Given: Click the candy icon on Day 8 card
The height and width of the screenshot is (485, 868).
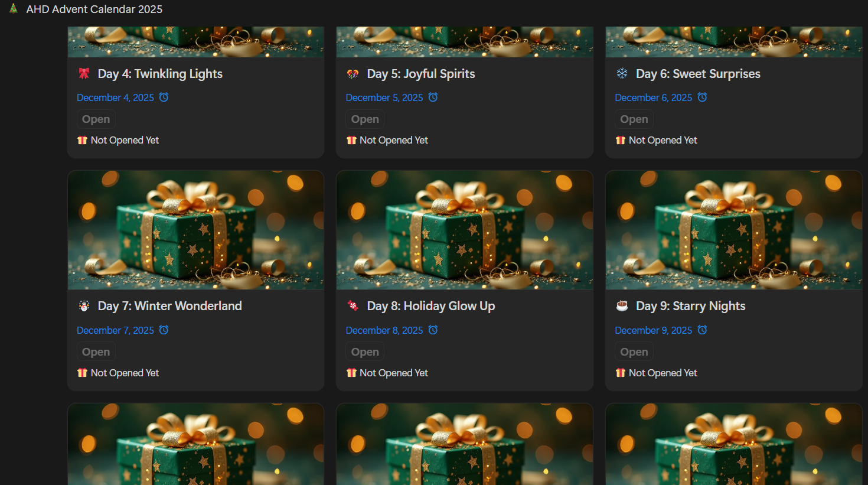Looking at the screenshot, I should [353, 306].
